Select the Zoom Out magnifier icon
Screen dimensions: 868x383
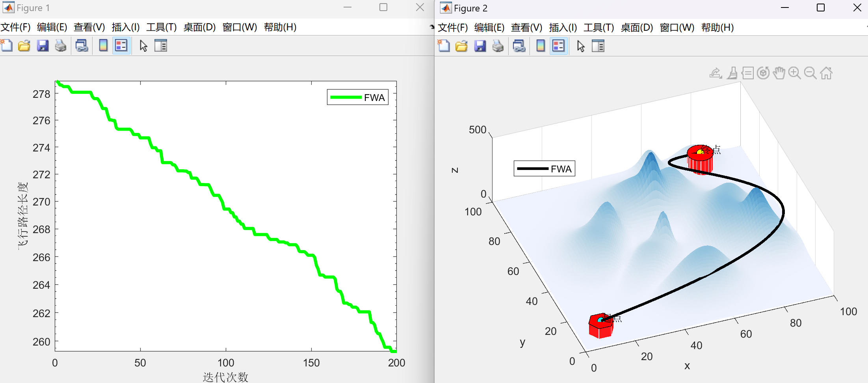pos(810,73)
